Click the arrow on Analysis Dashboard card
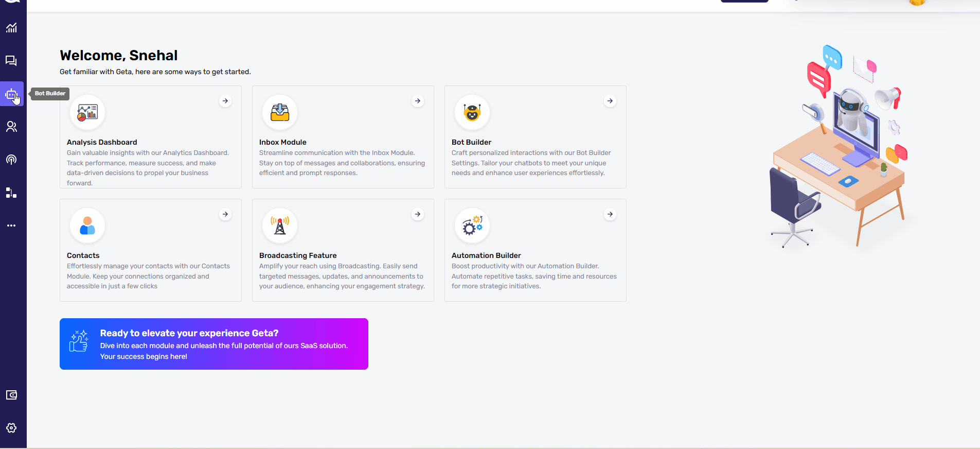The image size is (980, 449). pos(225,101)
